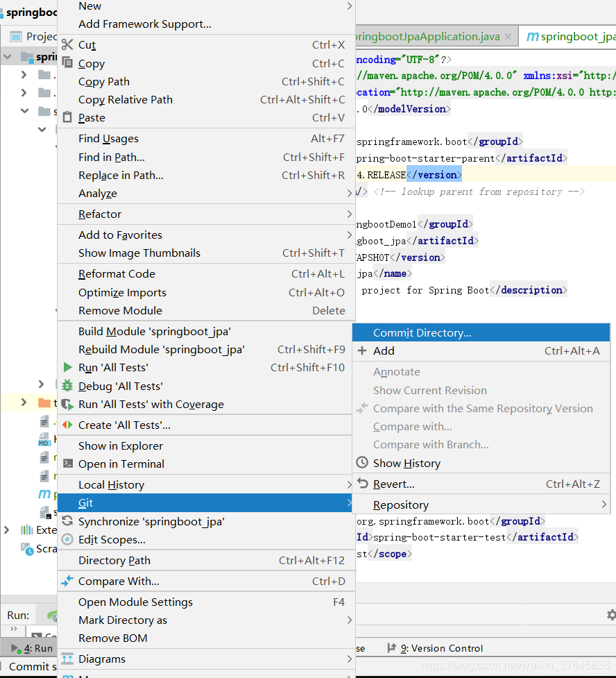616x678 pixels.
Task: Click the Create 'All Tests' icon
Action: click(67, 425)
